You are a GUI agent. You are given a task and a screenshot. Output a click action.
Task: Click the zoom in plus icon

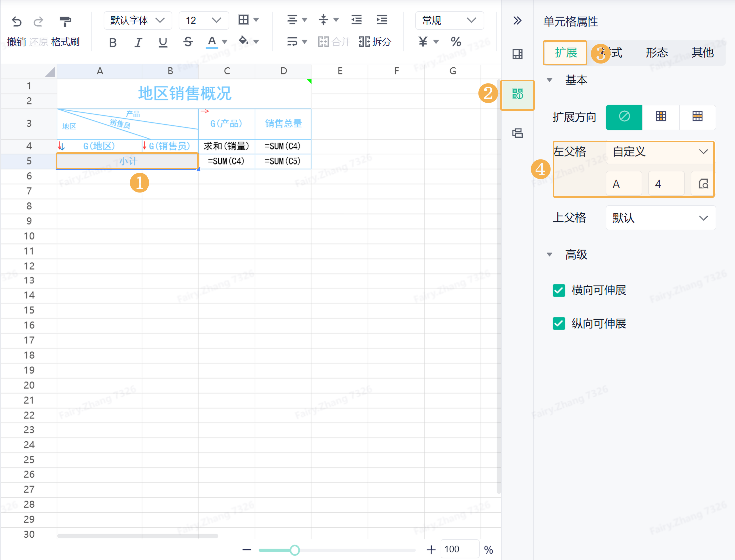coord(431,550)
